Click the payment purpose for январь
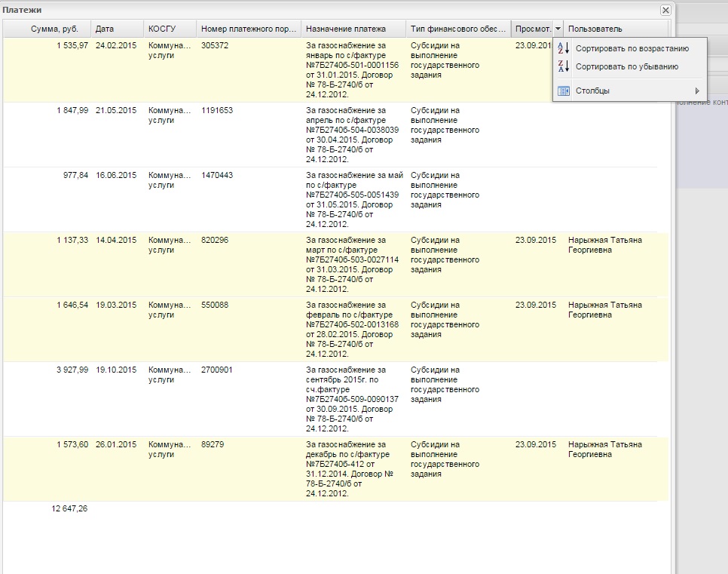Screen dimensions: 728x574 click(x=353, y=69)
